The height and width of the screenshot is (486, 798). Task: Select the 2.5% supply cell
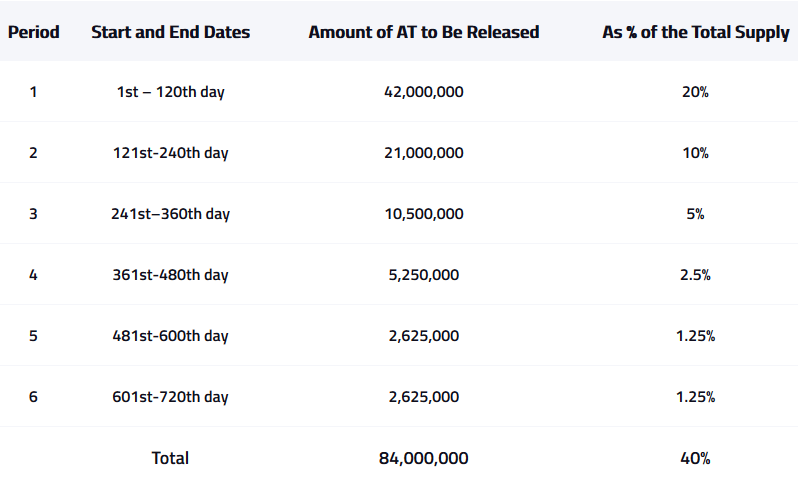tap(695, 275)
